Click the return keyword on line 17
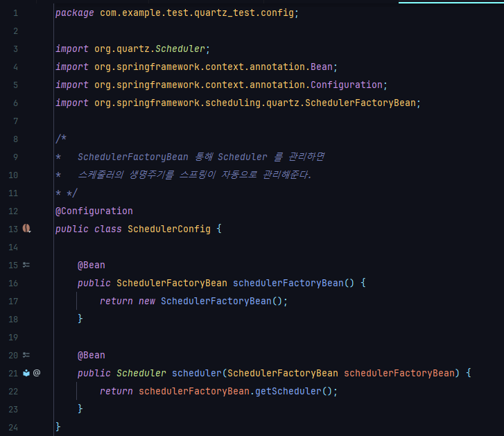The width and height of the screenshot is (504, 436). coord(116,301)
